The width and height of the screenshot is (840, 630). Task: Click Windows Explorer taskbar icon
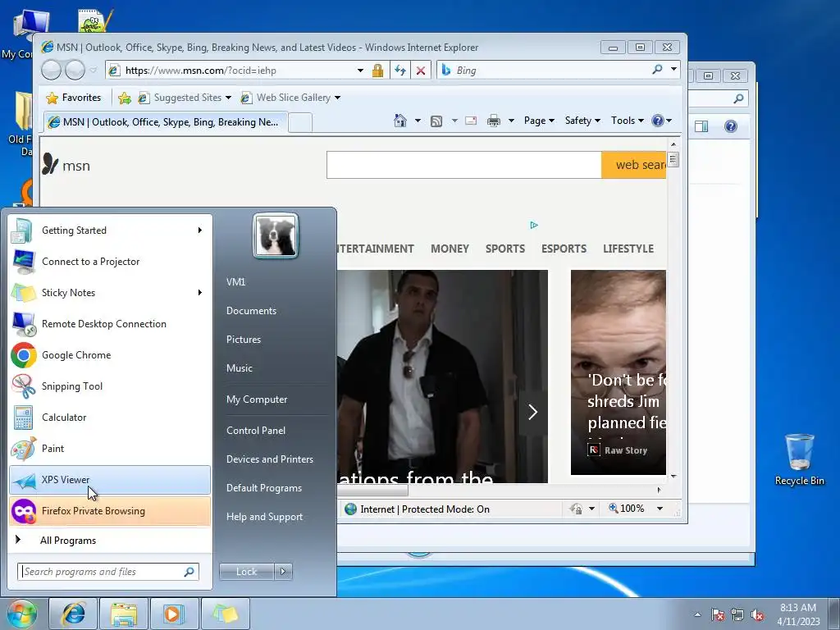124,614
